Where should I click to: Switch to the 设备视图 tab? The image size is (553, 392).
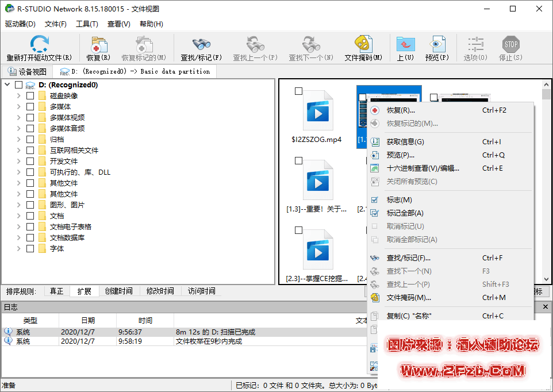[26, 72]
